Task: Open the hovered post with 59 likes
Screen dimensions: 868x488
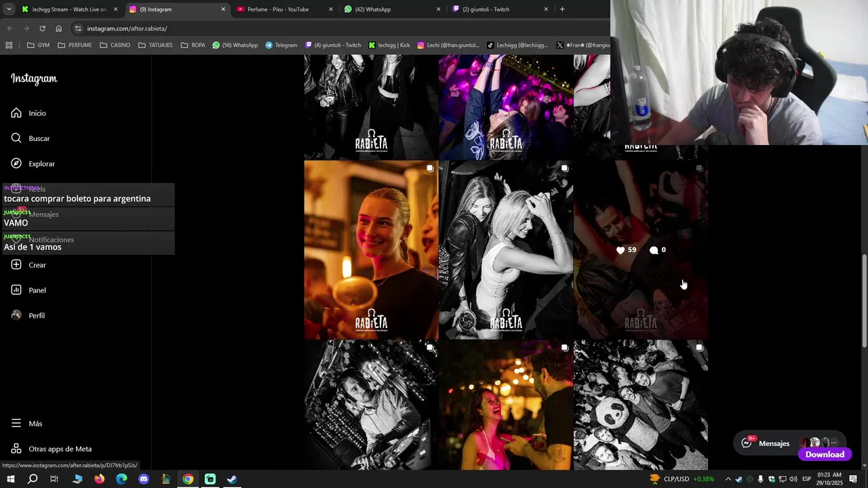Action: tap(641, 249)
